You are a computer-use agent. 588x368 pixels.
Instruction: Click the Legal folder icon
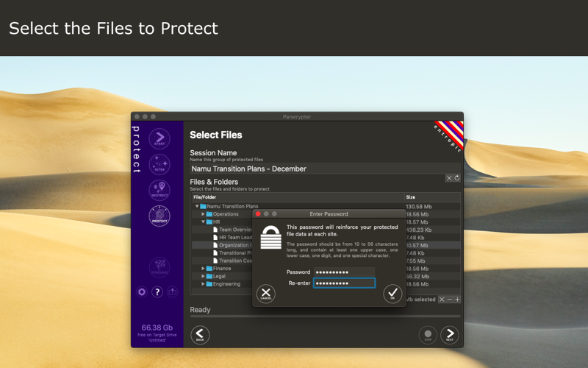(209, 277)
